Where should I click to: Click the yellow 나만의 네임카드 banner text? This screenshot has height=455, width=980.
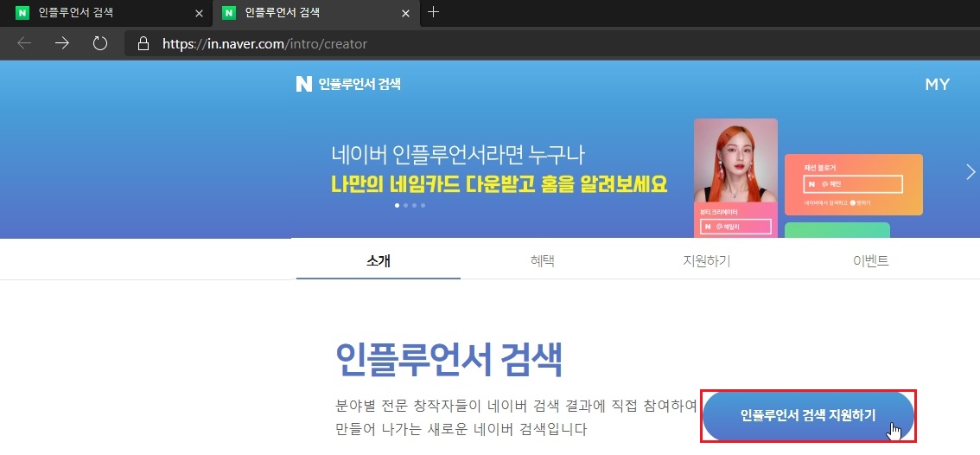click(x=499, y=183)
